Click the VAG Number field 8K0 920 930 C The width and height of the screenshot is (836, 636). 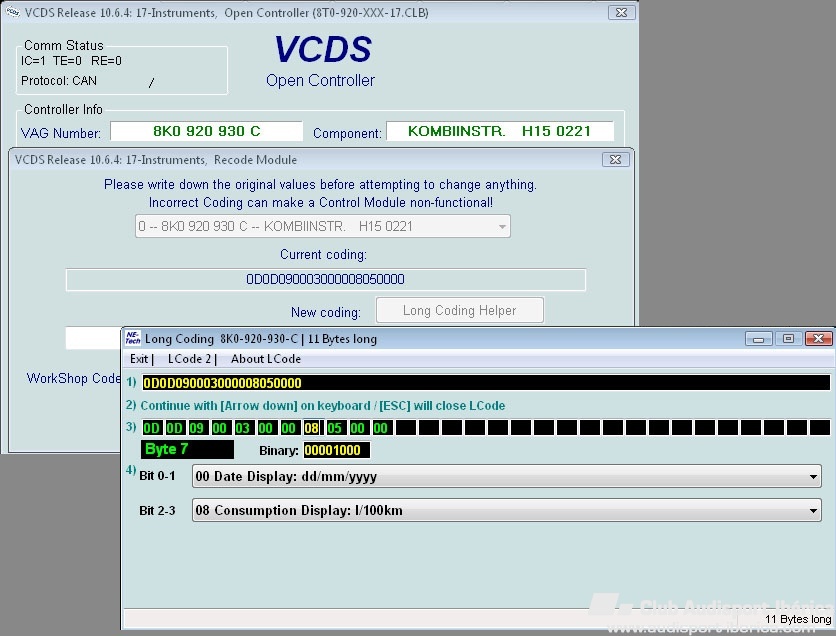(x=206, y=131)
